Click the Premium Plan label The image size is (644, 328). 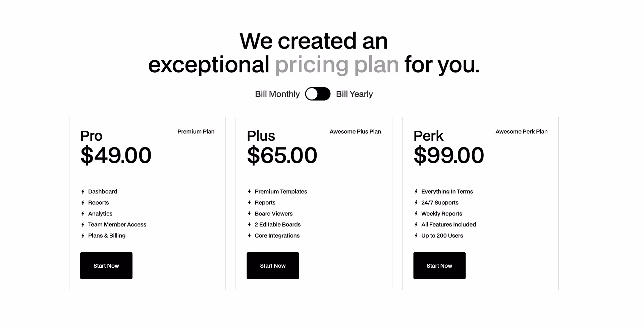pos(196,131)
